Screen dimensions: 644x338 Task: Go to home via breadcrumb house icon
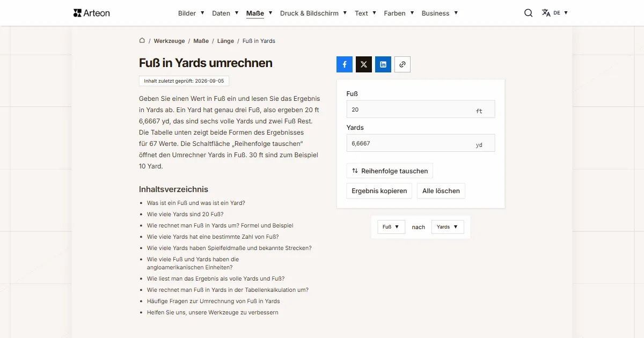pyautogui.click(x=142, y=40)
